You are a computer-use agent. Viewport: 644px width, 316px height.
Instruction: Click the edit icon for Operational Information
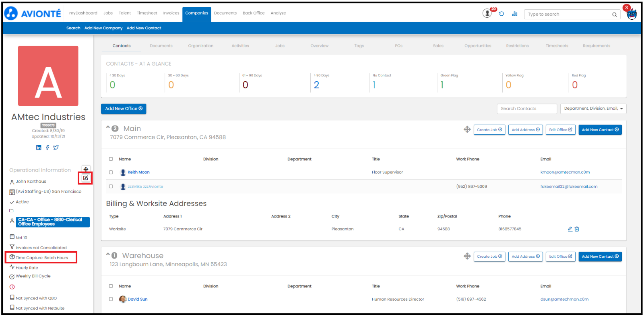(86, 178)
